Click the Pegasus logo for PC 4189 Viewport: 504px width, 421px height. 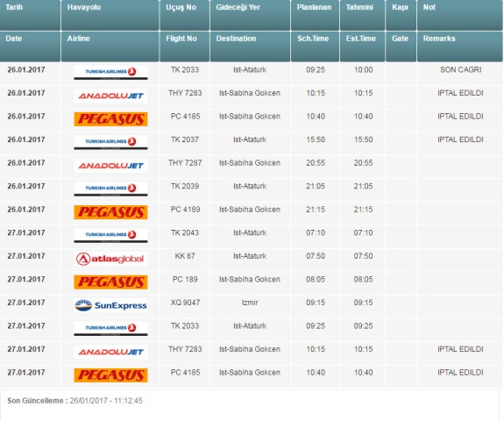(110, 212)
